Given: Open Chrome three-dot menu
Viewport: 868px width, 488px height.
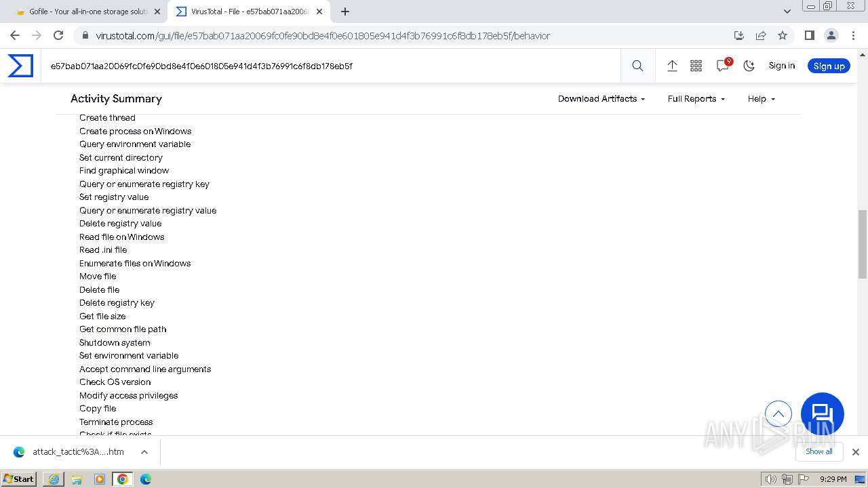Looking at the screenshot, I should pos(852,35).
